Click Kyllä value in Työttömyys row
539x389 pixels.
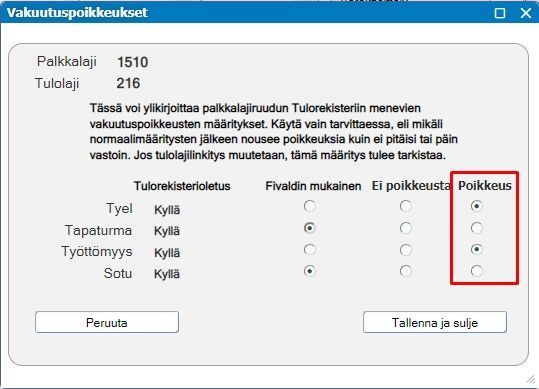tap(167, 253)
